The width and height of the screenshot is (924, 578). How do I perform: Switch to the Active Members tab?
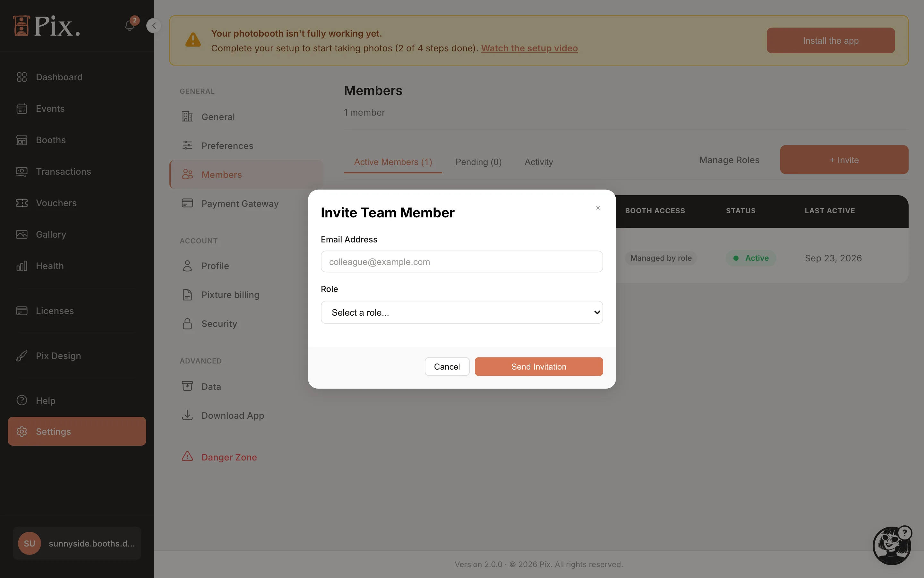point(393,162)
